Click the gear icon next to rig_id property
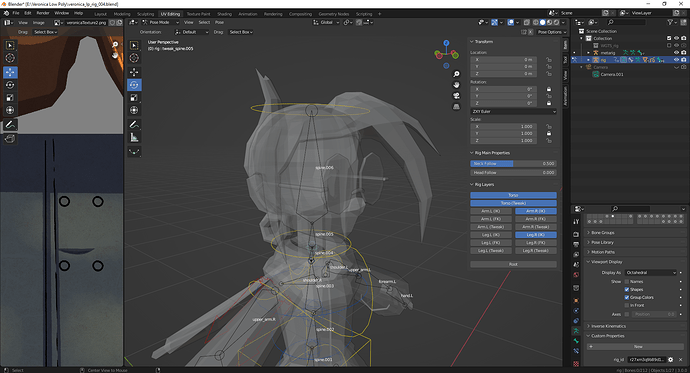This screenshot has width=690, height=373. [671, 359]
